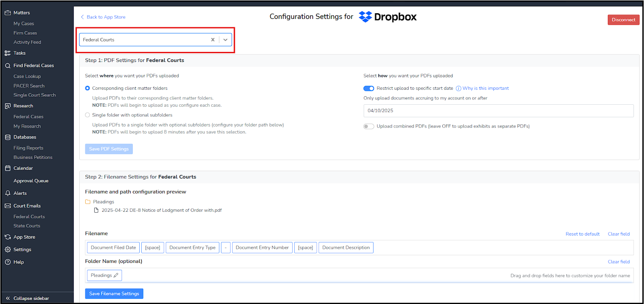Enable Upload combined PDFs toggle
The image size is (644, 304).
coord(369,126)
